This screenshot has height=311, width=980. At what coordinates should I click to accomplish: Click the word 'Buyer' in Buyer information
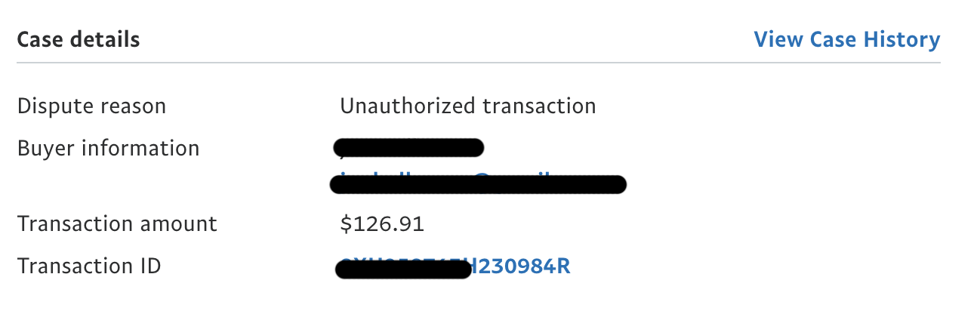click(x=44, y=148)
